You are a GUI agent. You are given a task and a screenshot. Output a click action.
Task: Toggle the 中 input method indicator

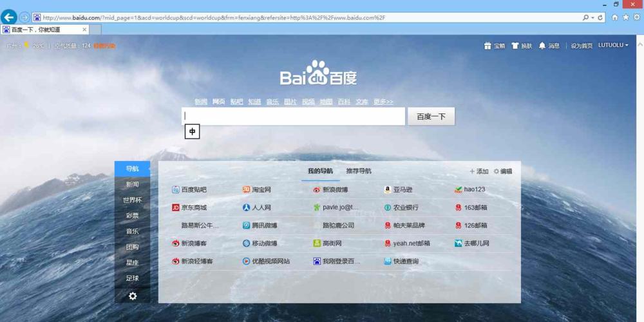pyautogui.click(x=192, y=132)
